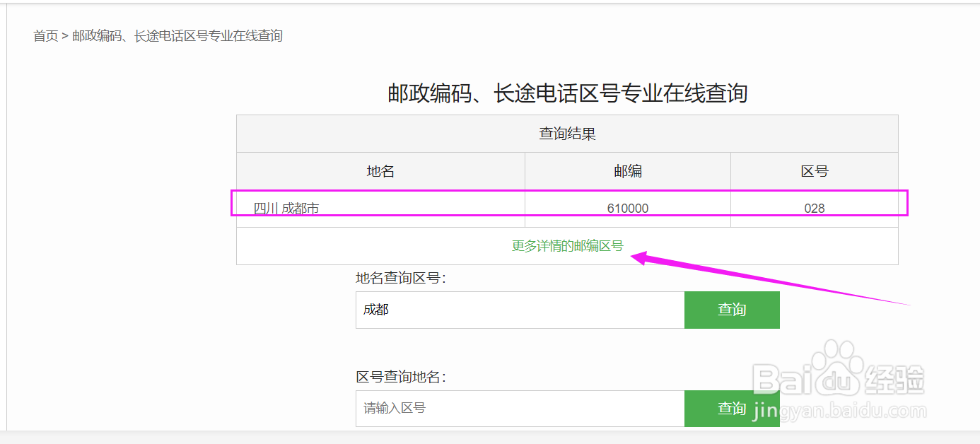Select the 区号 column header
This screenshot has height=444, width=980.
point(814,171)
